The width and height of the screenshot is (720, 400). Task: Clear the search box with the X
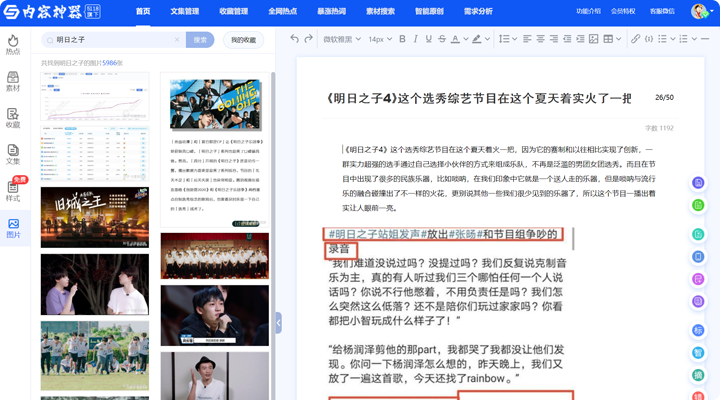[x=177, y=40]
